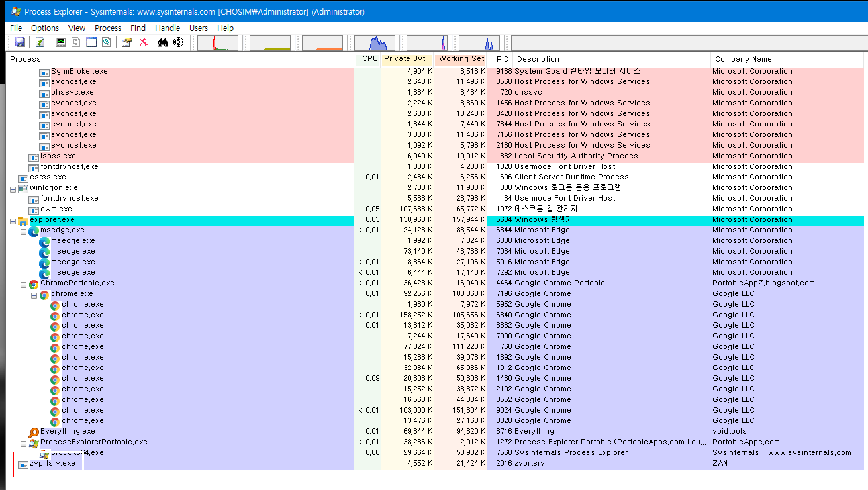The width and height of the screenshot is (868, 490).
Task: Select the dwm.exe process
Action: coord(56,209)
